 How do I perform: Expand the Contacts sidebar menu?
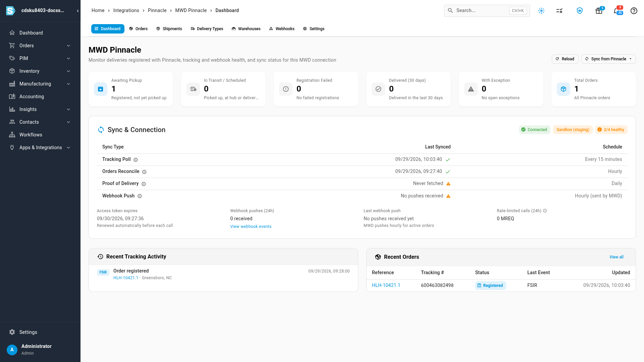click(x=68, y=122)
